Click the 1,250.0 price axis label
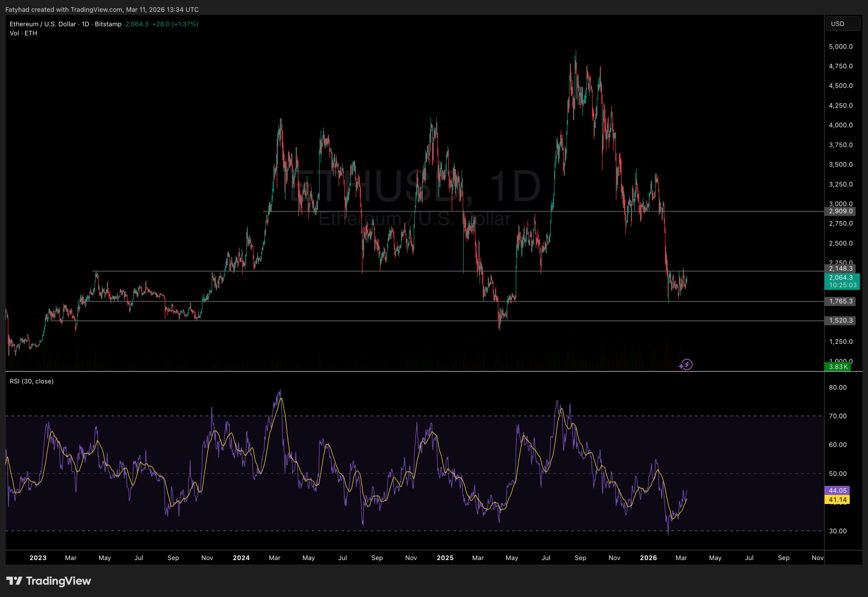 pyautogui.click(x=841, y=342)
